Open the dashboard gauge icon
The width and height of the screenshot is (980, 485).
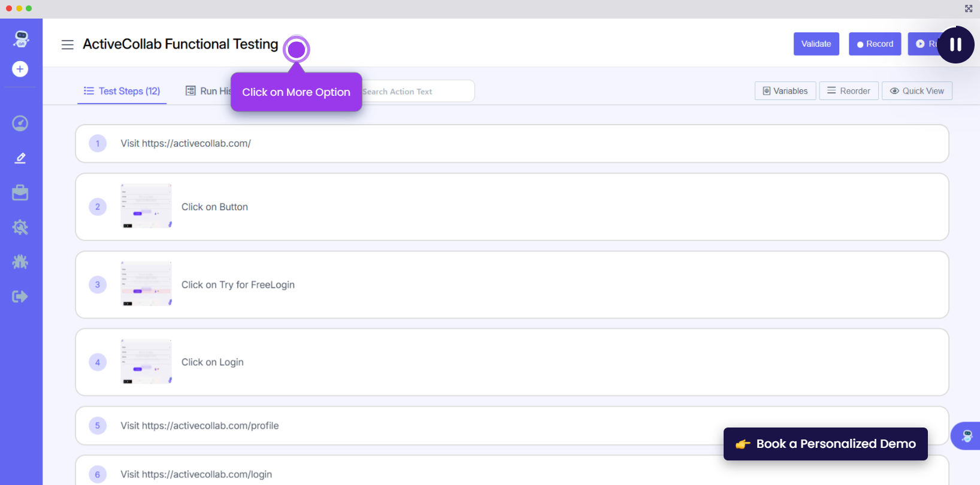(x=20, y=123)
